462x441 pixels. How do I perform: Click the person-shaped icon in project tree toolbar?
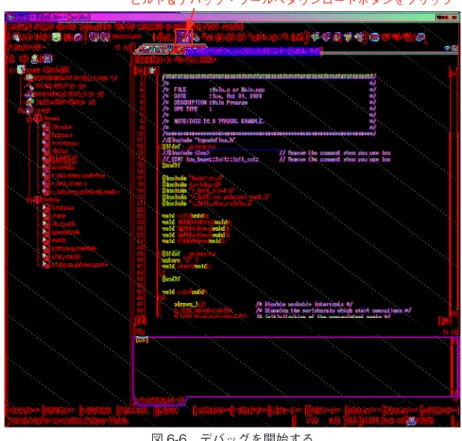pos(35,59)
